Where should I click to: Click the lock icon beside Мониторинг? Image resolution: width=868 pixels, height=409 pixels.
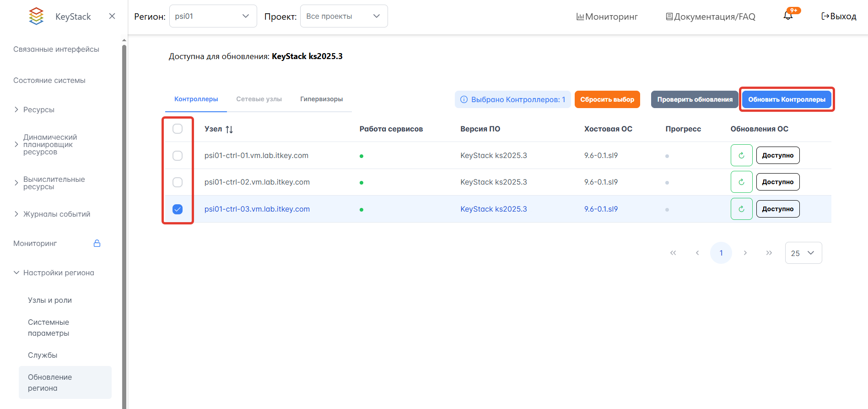pyautogui.click(x=97, y=243)
